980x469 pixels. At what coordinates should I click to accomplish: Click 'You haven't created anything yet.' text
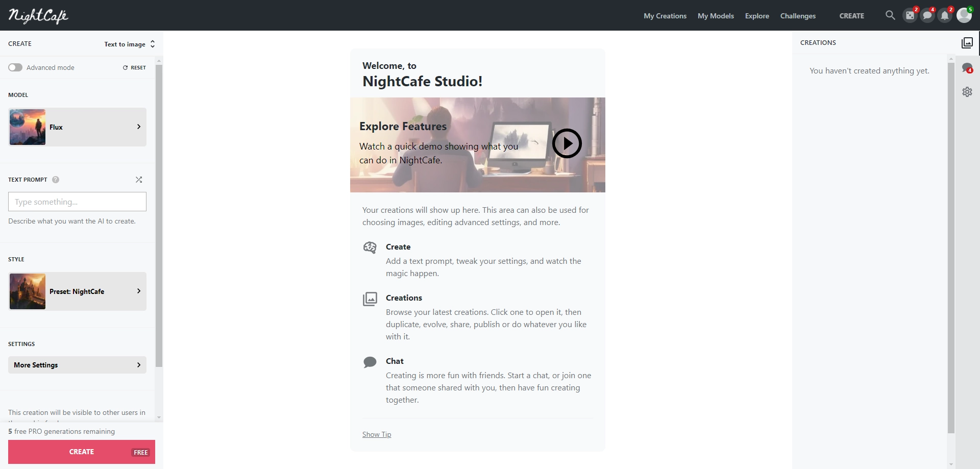tap(869, 71)
